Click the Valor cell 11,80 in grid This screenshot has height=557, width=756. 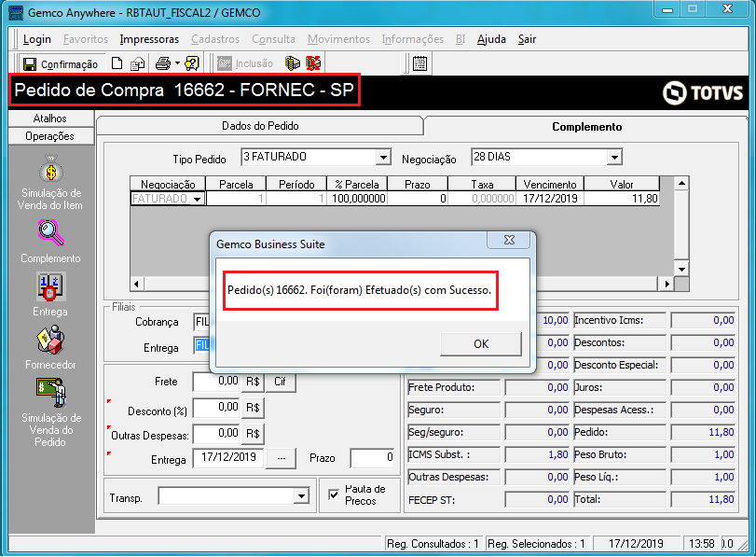pos(622,199)
